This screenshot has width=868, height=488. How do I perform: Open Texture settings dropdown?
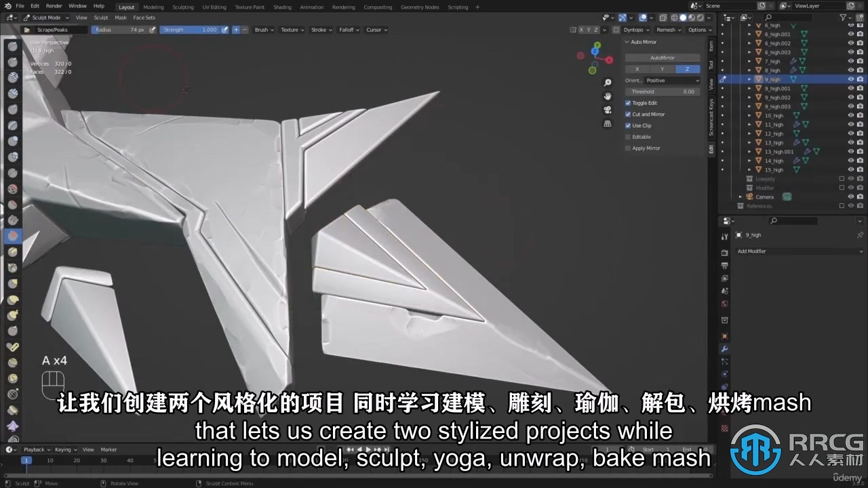[x=292, y=30]
